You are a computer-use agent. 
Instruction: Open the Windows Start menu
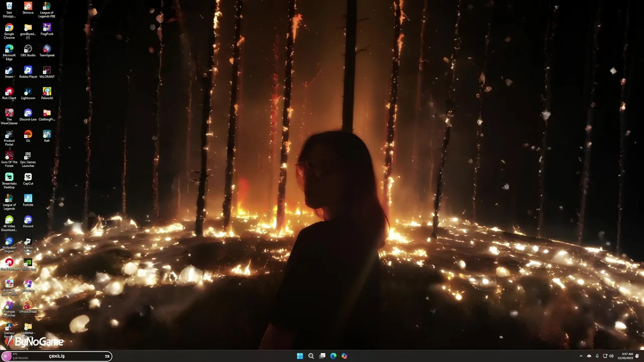(300, 356)
